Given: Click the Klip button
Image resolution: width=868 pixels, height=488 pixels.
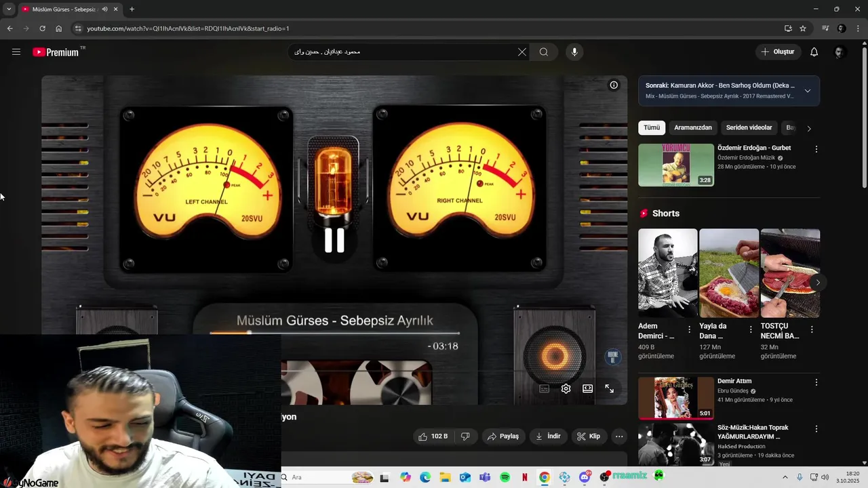Looking at the screenshot, I should pos(589,436).
